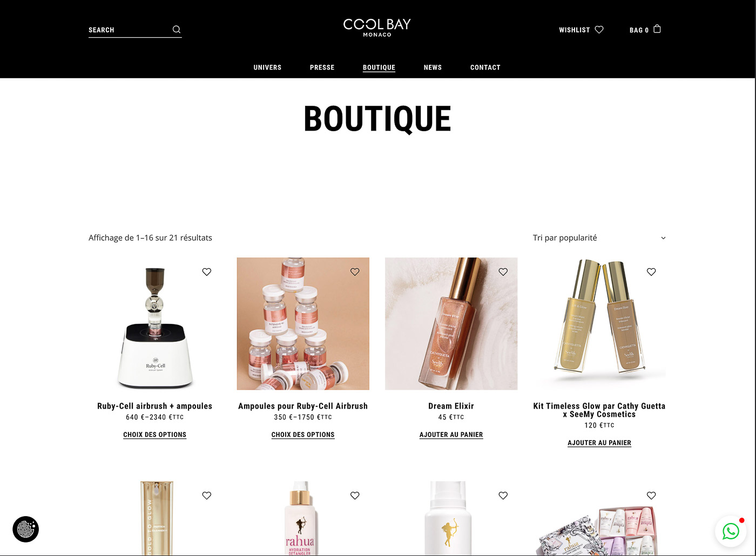
Task: Open WhatsApp chat bubble
Action: [x=731, y=531]
